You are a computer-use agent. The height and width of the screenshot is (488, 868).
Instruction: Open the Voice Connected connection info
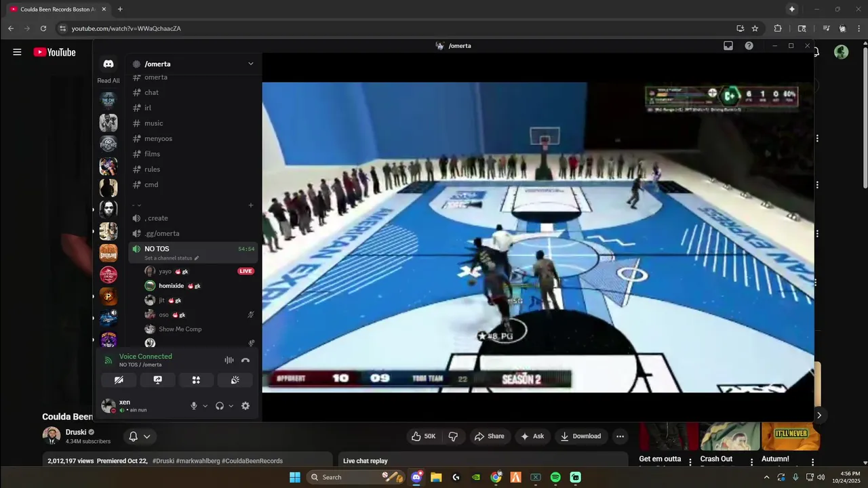coord(145,357)
